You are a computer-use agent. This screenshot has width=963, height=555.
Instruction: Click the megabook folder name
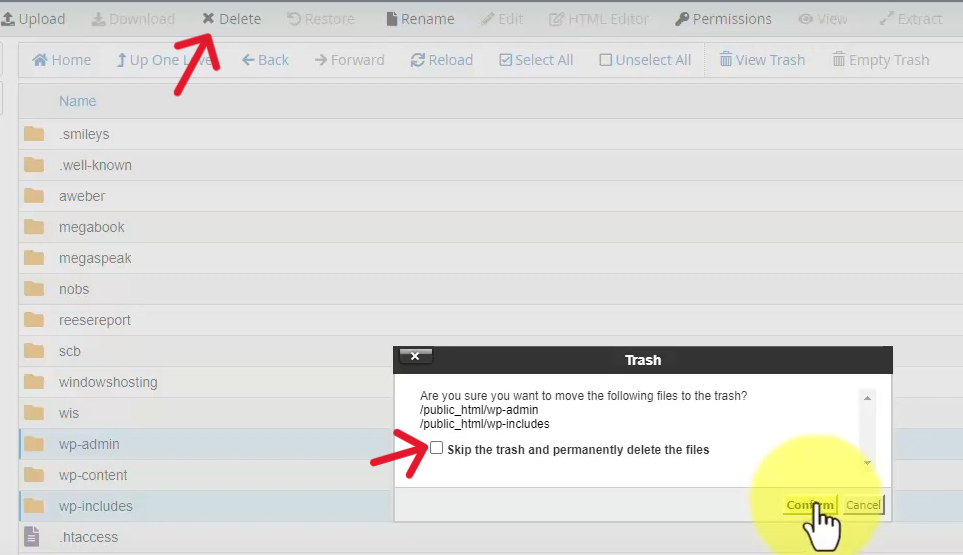pyautogui.click(x=92, y=227)
